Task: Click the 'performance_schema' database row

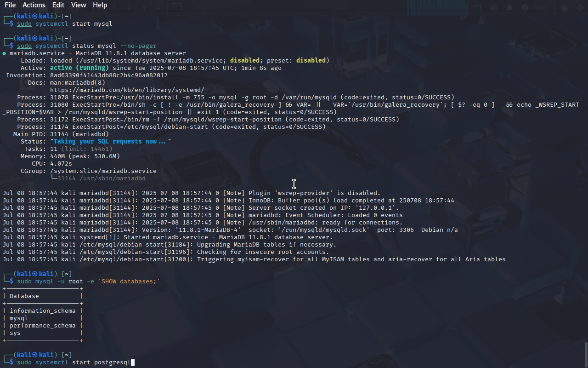Action: (43, 326)
